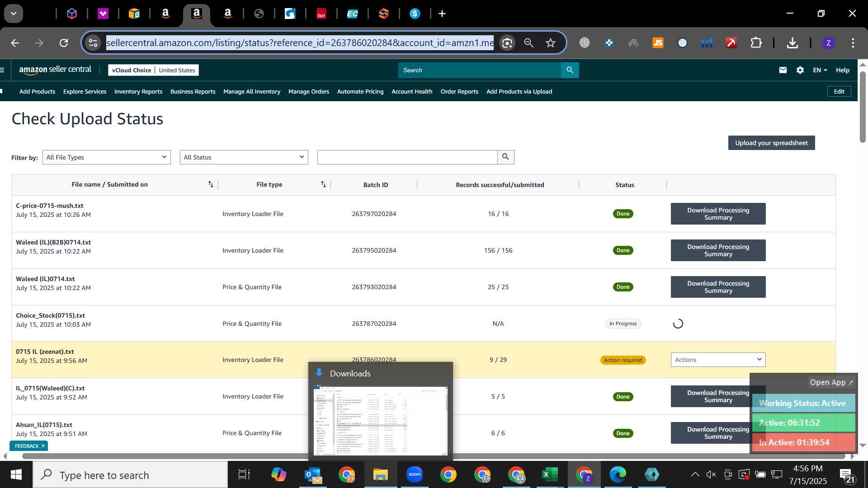
Task: Open Windows Start menu
Action: tap(16, 474)
